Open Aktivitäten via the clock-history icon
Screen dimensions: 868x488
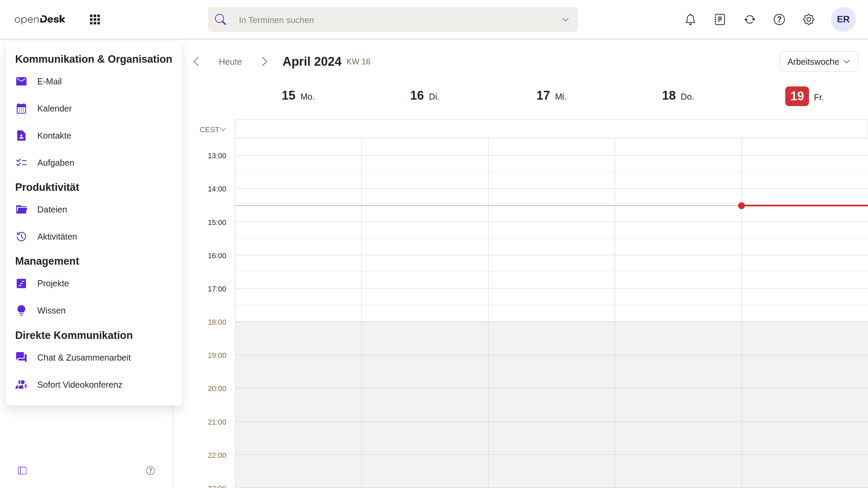click(x=21, y=236)
